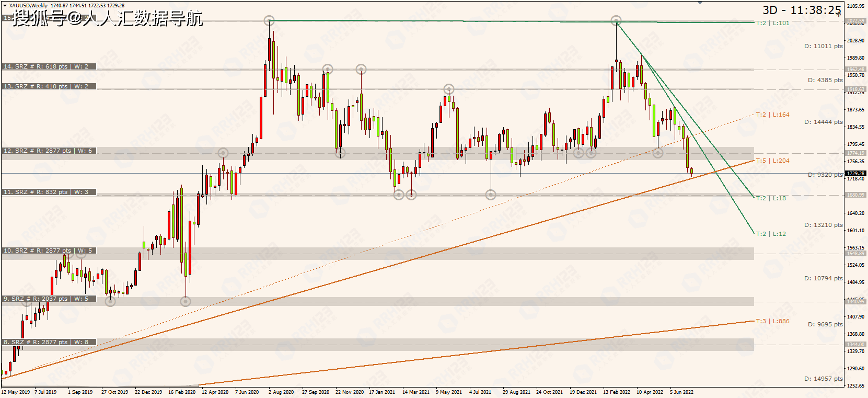Click the 2028.90 price axis value
868x398 pixels.
[x=855, y=41]
